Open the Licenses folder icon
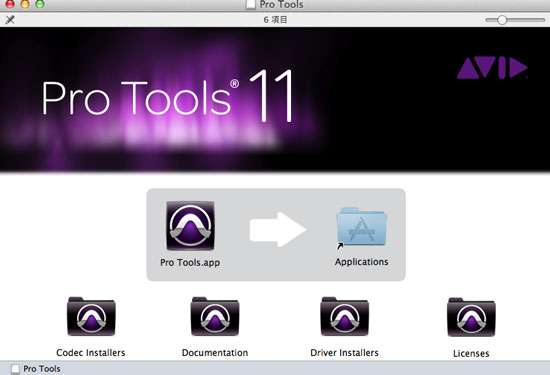The image size is (550, 375). coord(471,317)
